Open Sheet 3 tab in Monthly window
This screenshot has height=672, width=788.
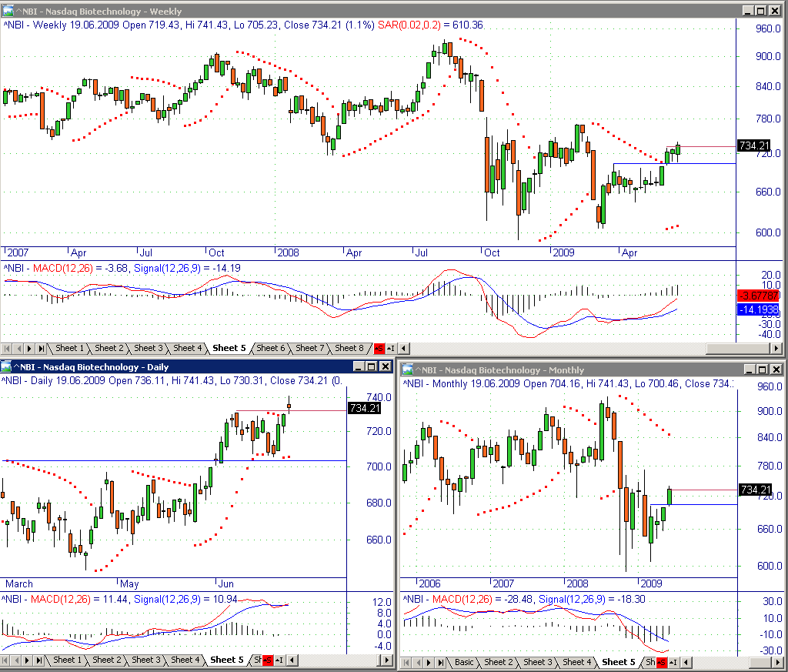(538, 662)
